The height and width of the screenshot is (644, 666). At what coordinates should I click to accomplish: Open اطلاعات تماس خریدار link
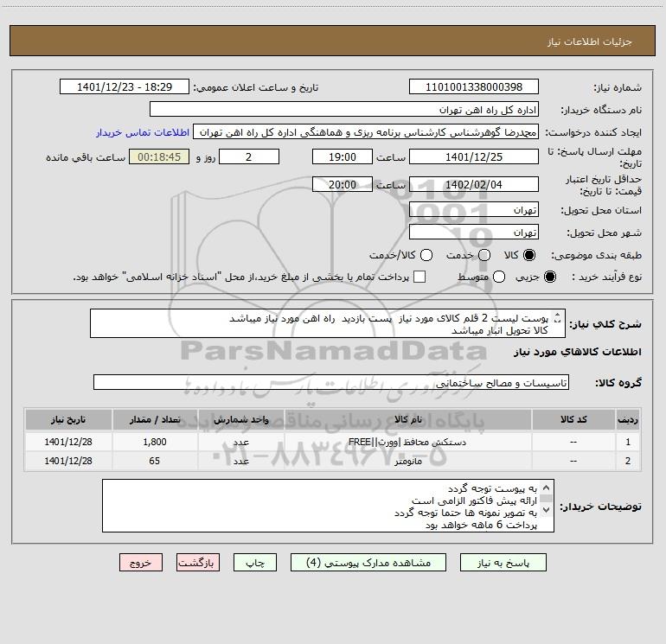coord(143,132)
